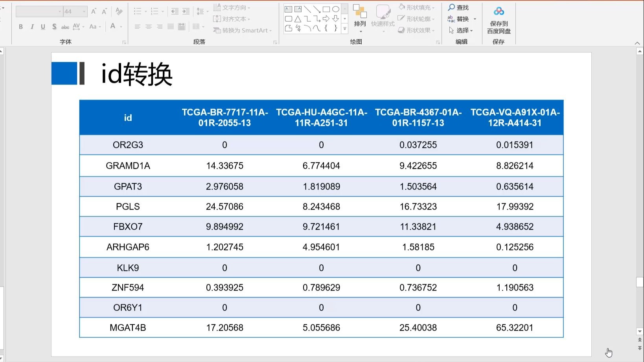644x362 pixels.
Task: Open paragraph group dialog launcher
Action: point(275,42)
